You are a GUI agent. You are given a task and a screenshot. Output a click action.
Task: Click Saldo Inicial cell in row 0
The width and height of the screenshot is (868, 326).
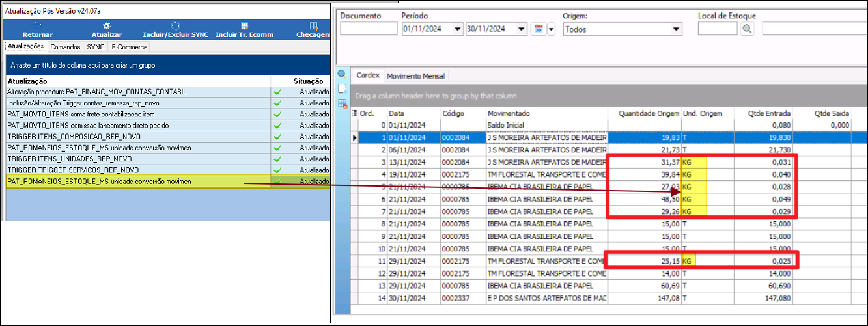pyautogui.click(x=547, y=125)
